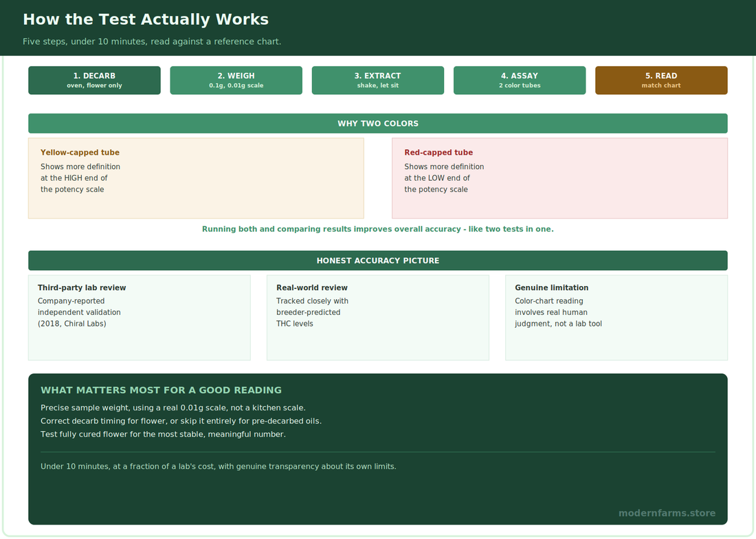Click the 'Correct decarb timing for flower' line
The width and height of the screenshot is (756, 539).
181,421
